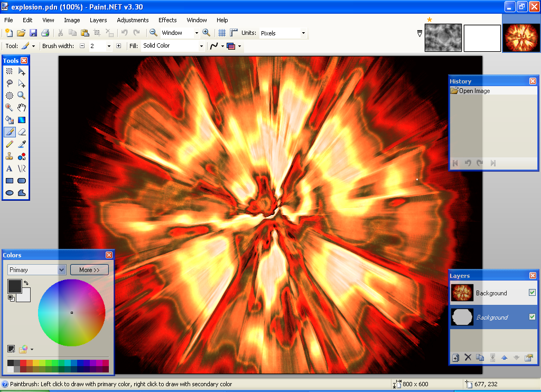Select the Rounded Rectangle tool
The width and height of the screenshot is (541, 392).
click(x=22, y=181)
